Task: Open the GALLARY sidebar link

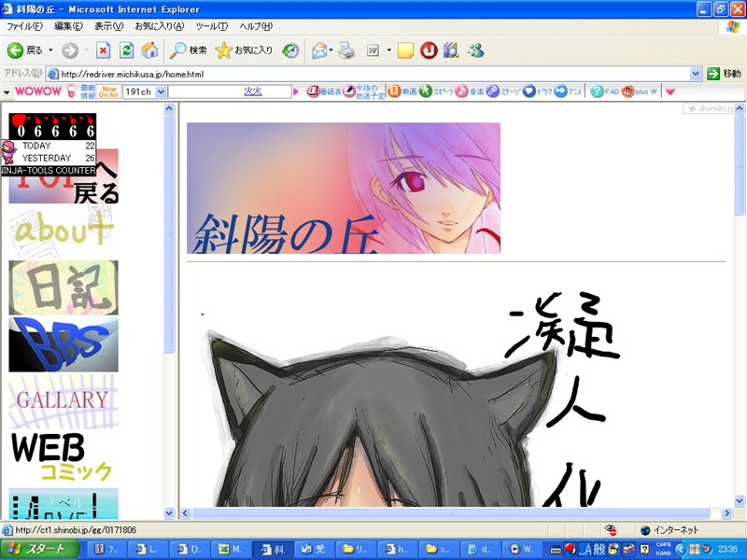Action: coord(63,401)
